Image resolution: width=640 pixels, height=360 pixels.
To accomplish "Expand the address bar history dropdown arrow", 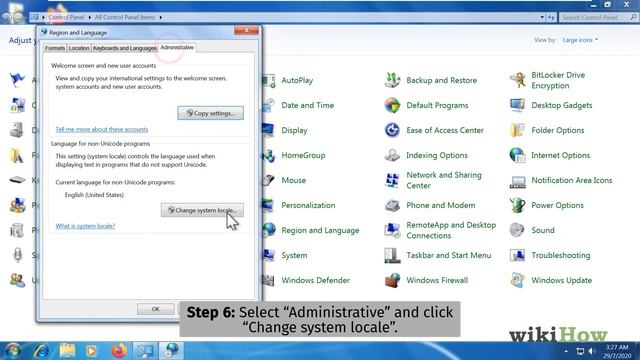I will tap(542, 18).
